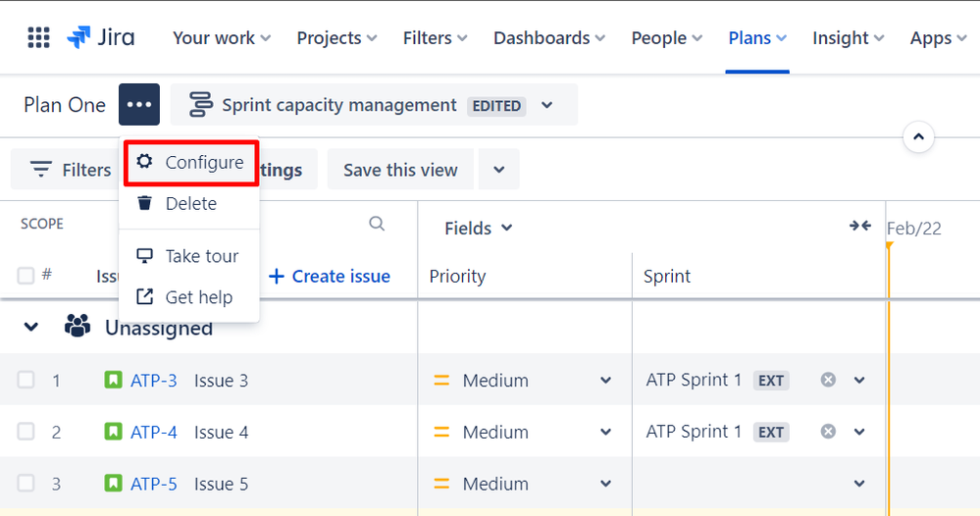The image size is (980, 516).
Task: Click the ATP-4 story type icon
Action: pos(113,431)
